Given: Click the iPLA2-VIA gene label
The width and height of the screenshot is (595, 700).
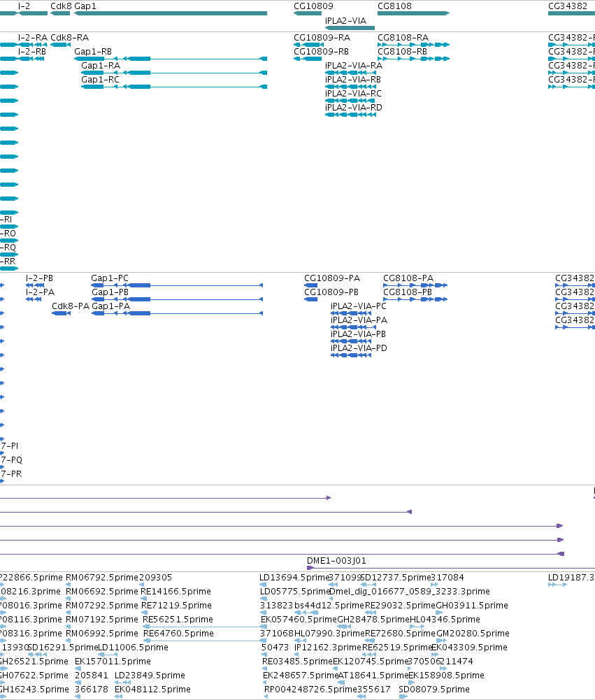Looking at the screenshot, I should pyautogui.click(x=345, y=21).
